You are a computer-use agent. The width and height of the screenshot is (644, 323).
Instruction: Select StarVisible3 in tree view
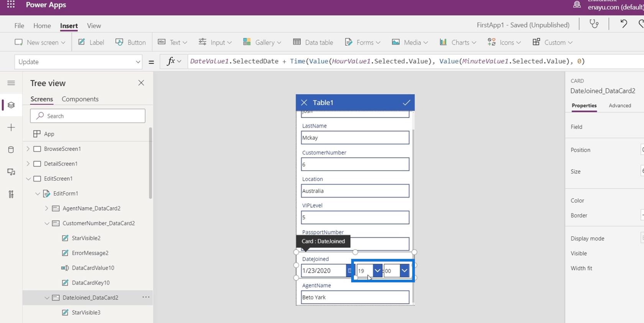coord(86,313)
